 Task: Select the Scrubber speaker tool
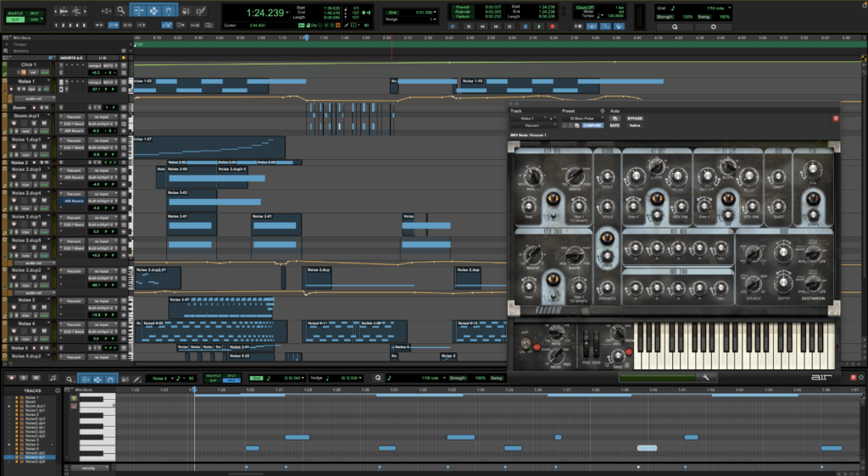point(186,11)
